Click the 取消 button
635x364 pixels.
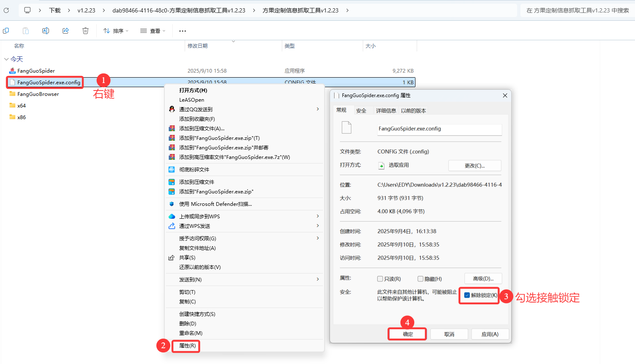coord(449,334)
